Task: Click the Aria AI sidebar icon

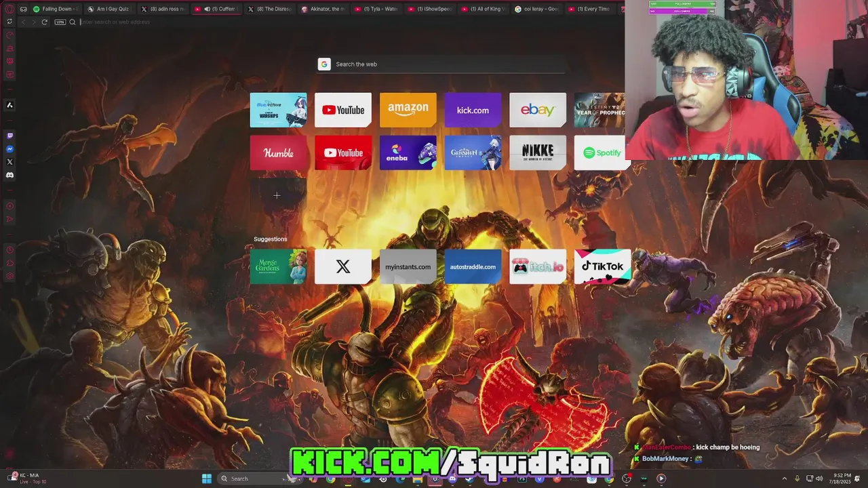Action: click(x=9, y=105)
